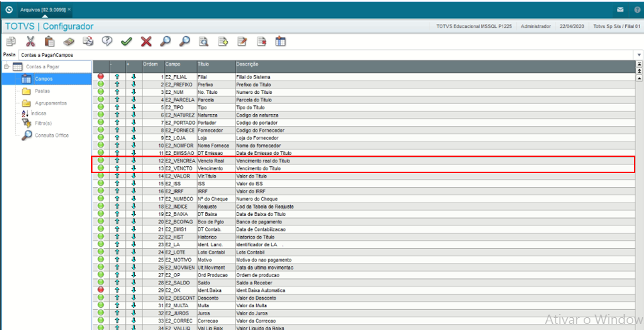Select the E2_VENCREA field cell
Screen dimensions: 644x330
click(180, 161)
